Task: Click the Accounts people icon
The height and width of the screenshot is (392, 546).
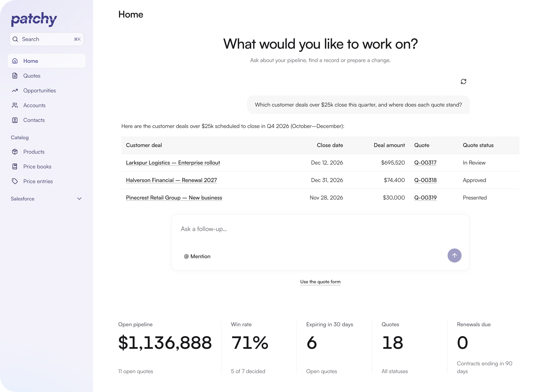Action: (15, 105)
